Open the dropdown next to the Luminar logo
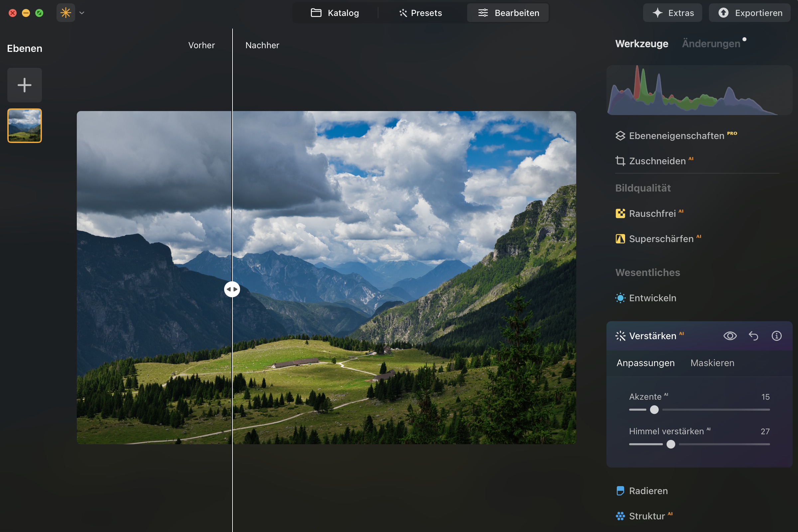The width and height of the screenshot is (798, 532). (81, 13)
